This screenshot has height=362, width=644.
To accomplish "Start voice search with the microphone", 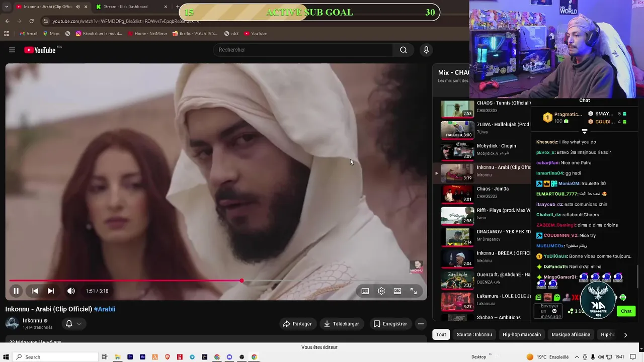I will 426,50.
